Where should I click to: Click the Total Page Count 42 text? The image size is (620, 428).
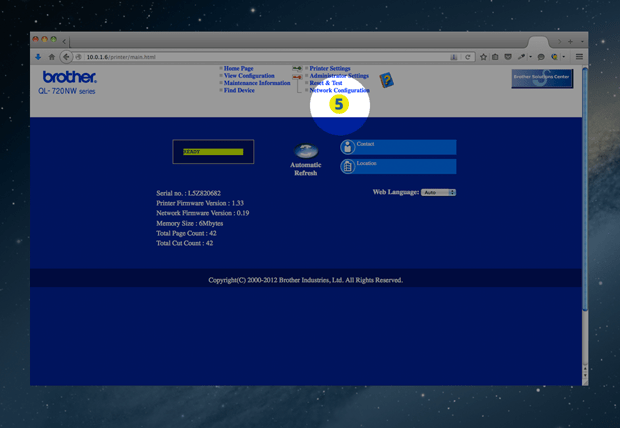pyautogui.click(x=186, y=233)
